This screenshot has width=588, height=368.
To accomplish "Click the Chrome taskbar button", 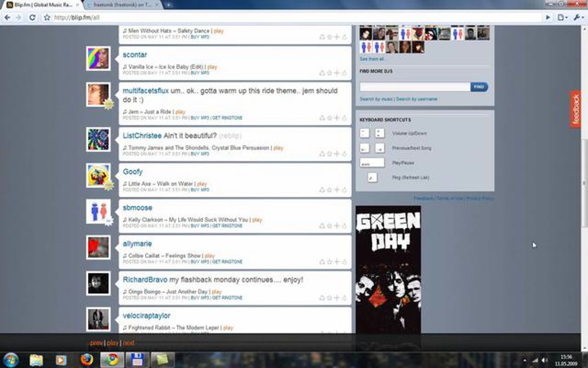I will pyautogui.click(x=112, y=360).
